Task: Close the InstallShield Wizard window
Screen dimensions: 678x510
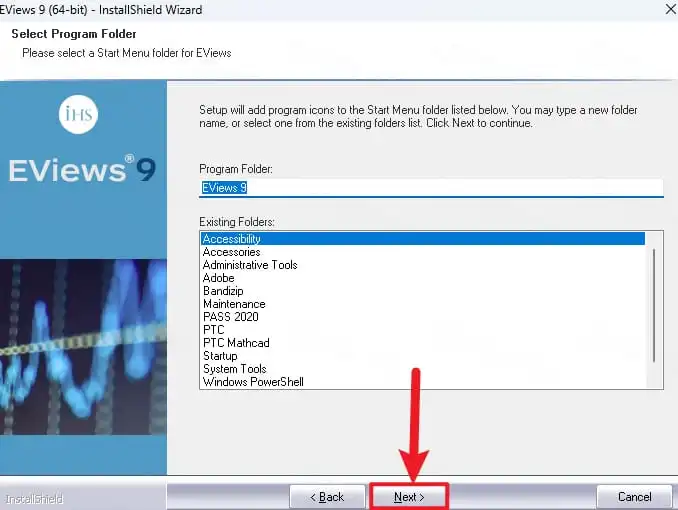Action: click(x=670, y=9)
